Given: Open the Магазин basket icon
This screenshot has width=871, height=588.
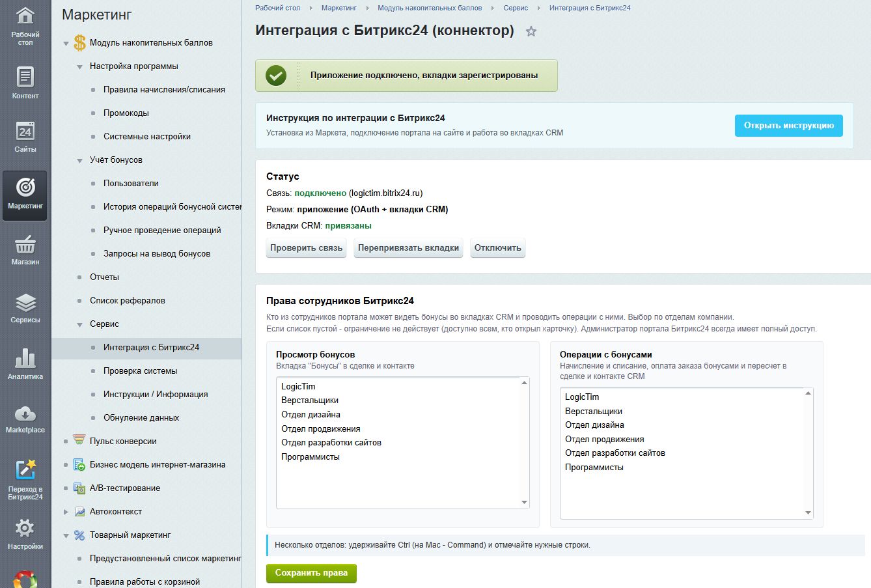Looking at the screenshot, I should coord(25,245).
